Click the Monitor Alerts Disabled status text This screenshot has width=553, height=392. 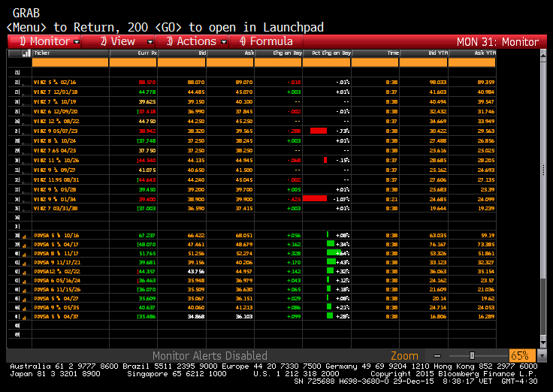210,356
